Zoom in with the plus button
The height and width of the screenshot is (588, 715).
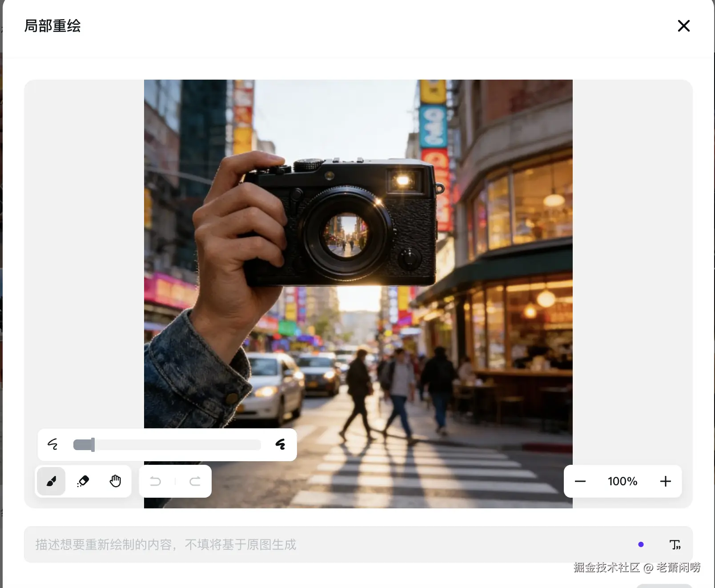[666, 481]
